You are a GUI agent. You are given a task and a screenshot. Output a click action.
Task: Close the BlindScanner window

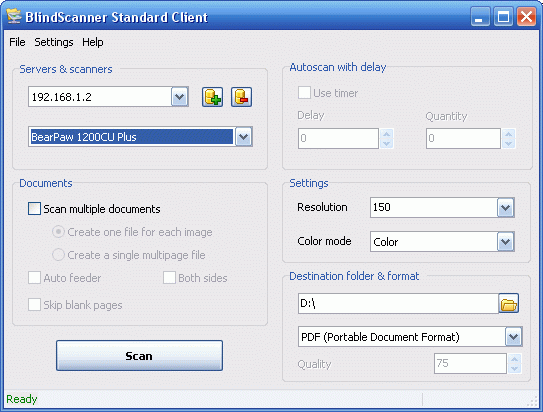point(526,16)
